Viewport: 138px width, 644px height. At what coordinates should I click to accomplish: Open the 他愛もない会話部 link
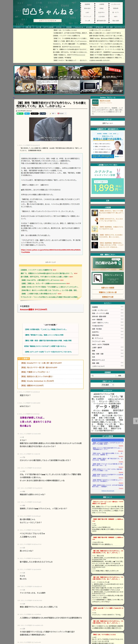tap(107, 288)
